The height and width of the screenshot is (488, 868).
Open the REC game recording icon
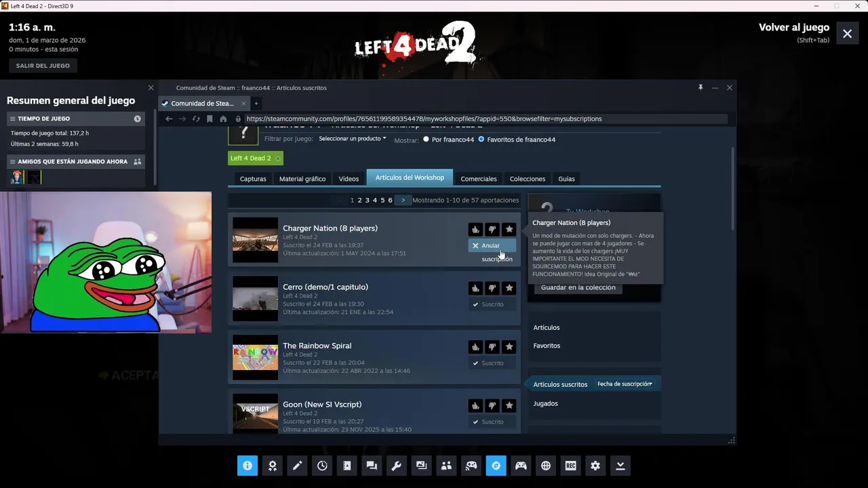(570, 466)
